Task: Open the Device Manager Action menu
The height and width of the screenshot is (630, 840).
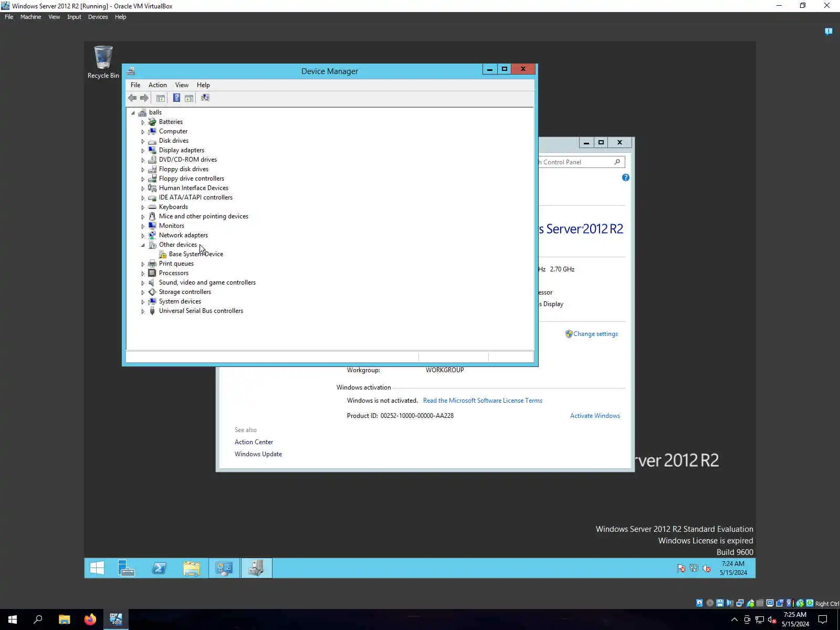Action: coord(157,85)
